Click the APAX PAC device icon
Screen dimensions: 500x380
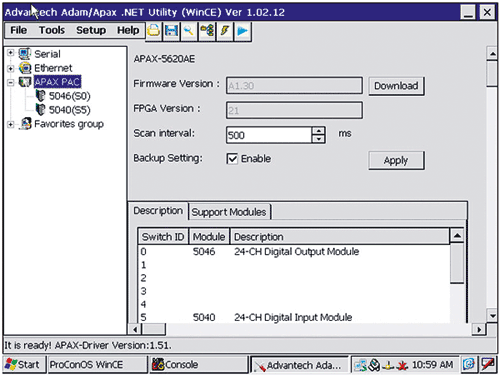[25, 82]
